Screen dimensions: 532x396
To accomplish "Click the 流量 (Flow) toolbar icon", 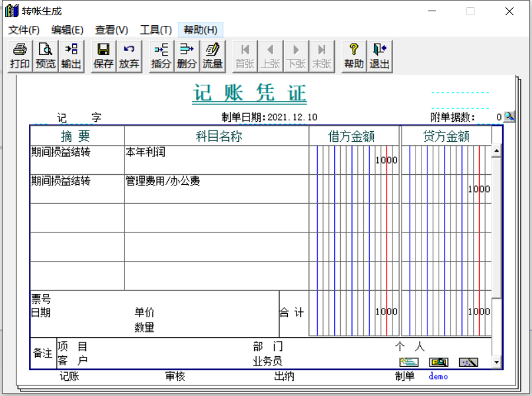I will click(212, 56).
